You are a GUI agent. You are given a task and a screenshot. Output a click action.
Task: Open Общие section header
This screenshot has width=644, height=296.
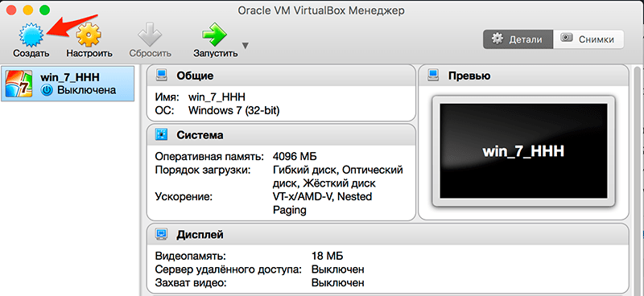click(x=281, y=76)
